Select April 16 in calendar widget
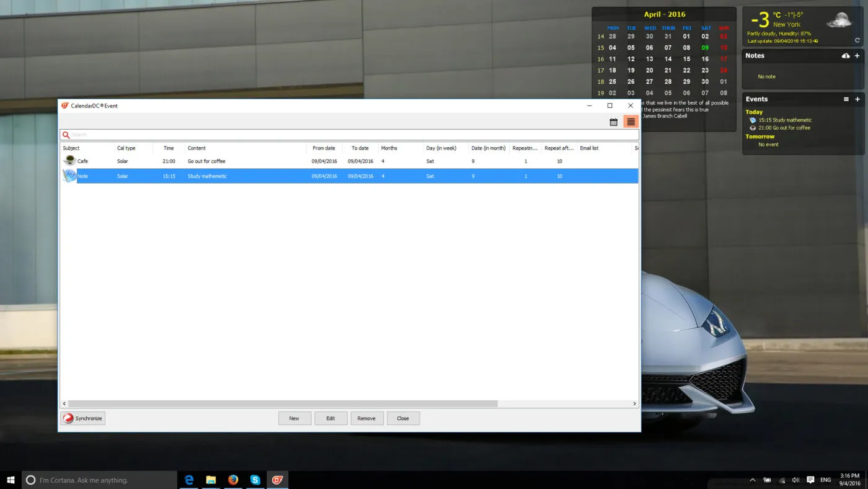This screenshot has width=868, height=489. [x=705, y=60]
